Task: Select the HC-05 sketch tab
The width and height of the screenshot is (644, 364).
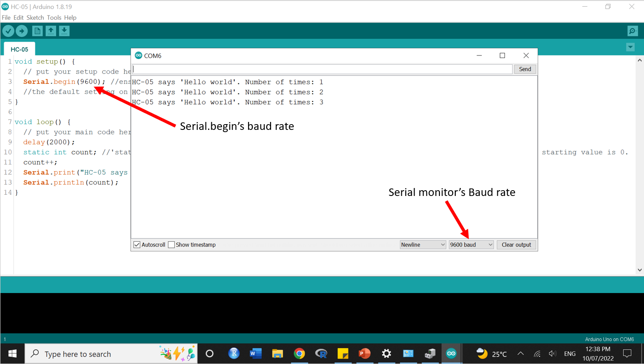Action: pos(19,50)
